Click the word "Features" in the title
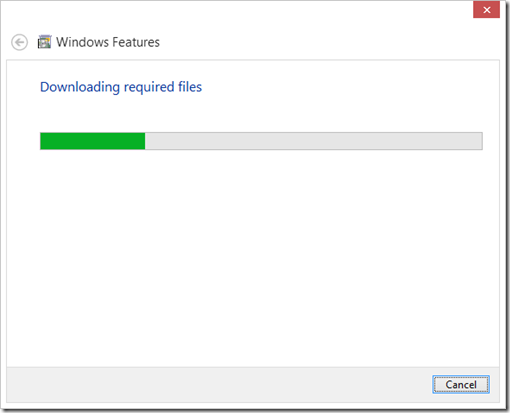 point(136,42)
